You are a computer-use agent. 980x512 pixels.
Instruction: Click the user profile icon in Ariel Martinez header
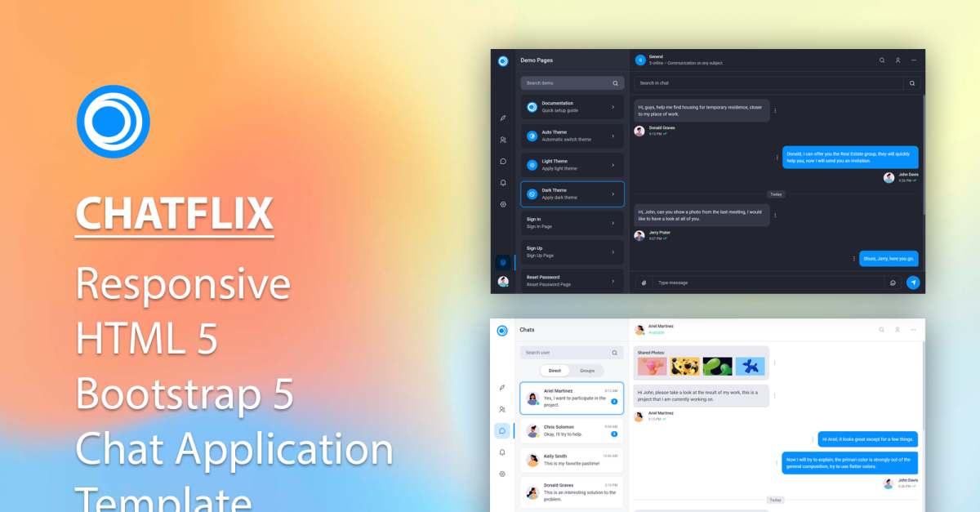tap(898, 330)
